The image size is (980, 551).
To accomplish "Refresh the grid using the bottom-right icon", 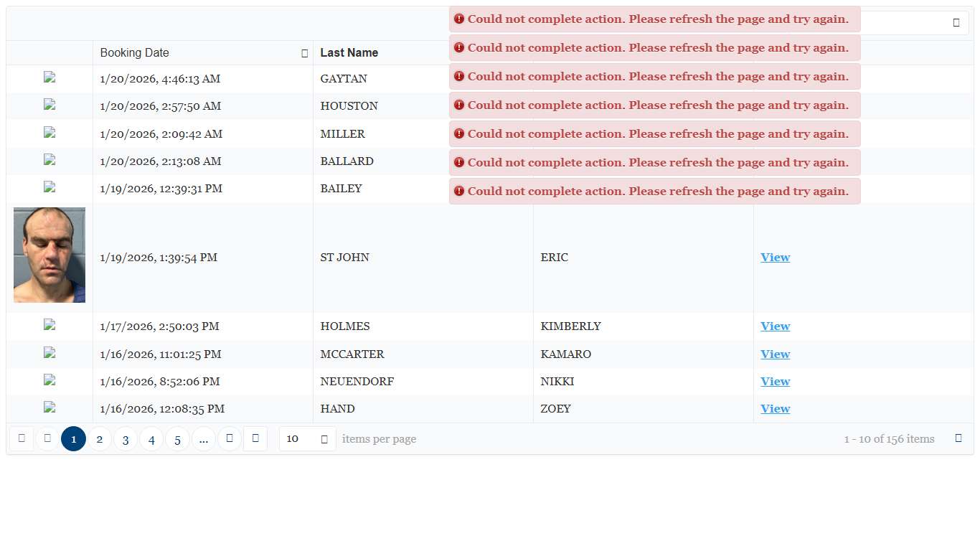I will click(x=958, y=438).
